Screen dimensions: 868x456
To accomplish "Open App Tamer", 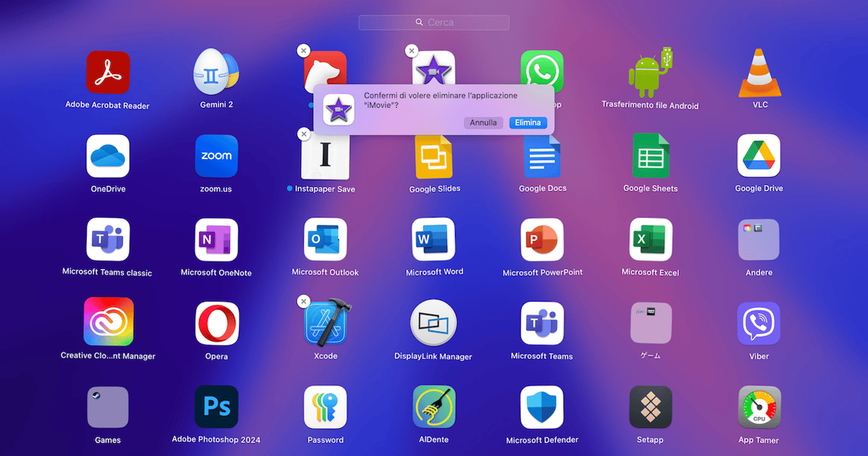I will coord(759,407).
